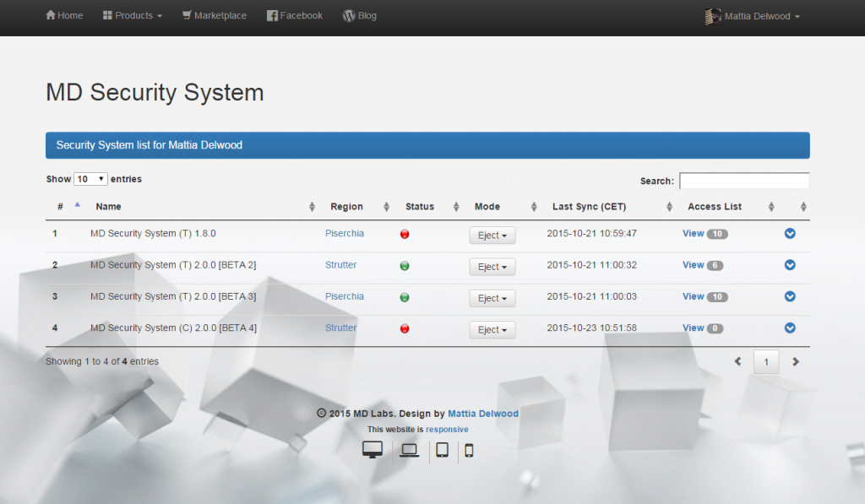Click the green status indicator for BETA 2 system
865x504 pixels.
[x=405, y=266]
